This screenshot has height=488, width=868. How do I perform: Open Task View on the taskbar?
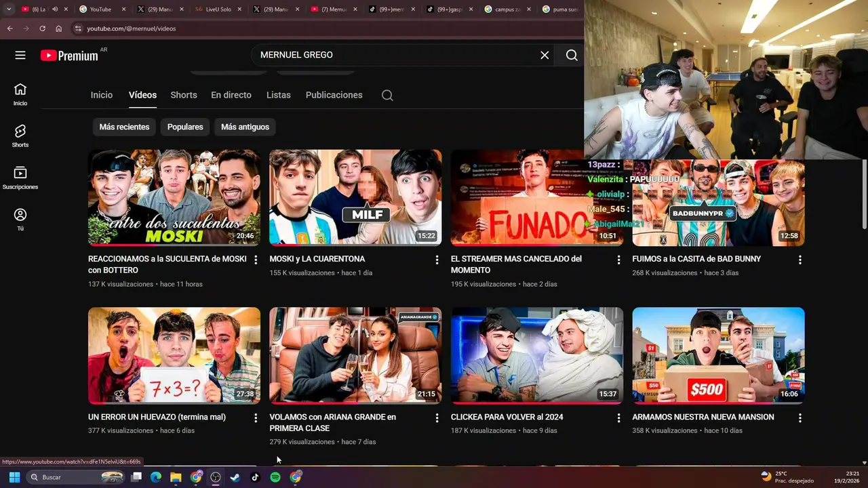pyautogui.click(x=136, y=477)
